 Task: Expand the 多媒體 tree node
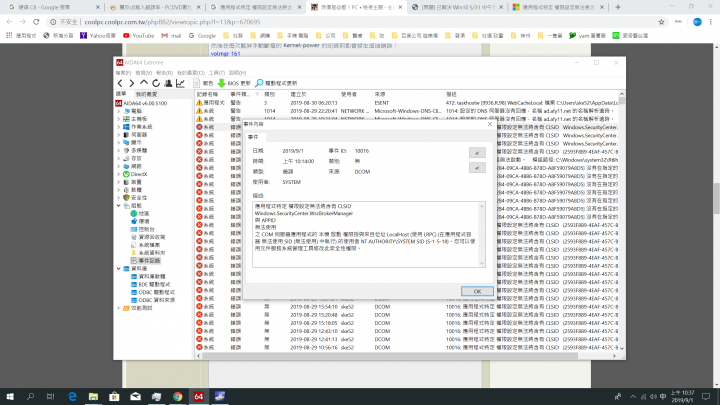(x=119, y=150)
